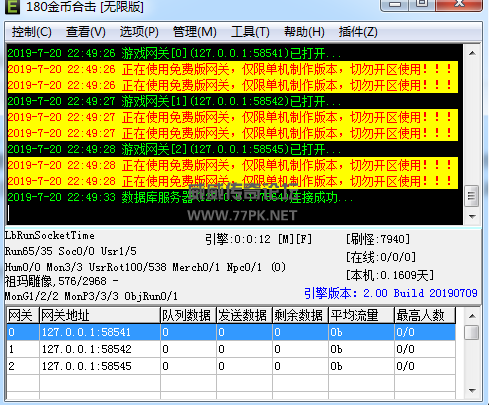Image resolution: width=489 pixels, height=405 pixels.
Task: Click log panel scroll up arrow
Action: 472,53
